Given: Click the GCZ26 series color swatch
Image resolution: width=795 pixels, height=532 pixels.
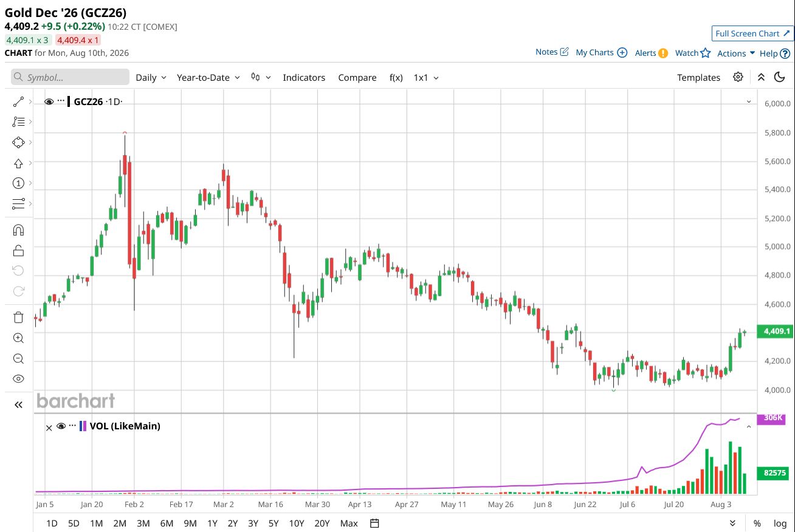Looking at the screenshot, I should click(69, 101).
